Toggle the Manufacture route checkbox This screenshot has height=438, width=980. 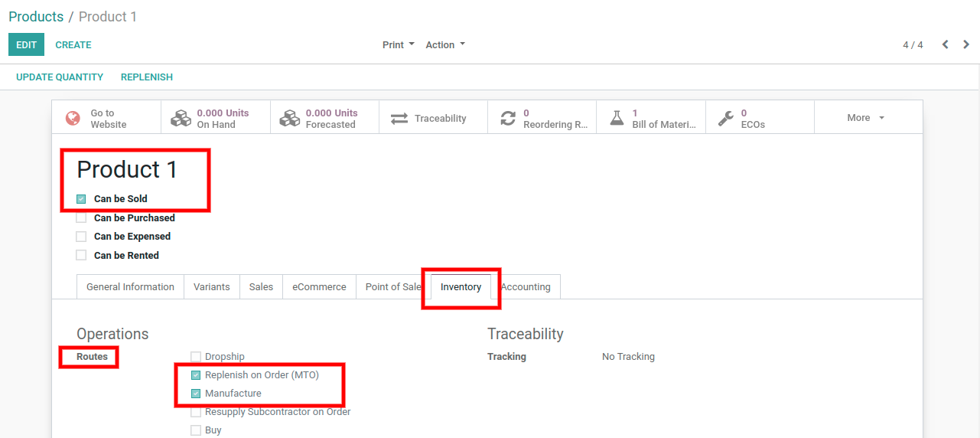point(196,394)
